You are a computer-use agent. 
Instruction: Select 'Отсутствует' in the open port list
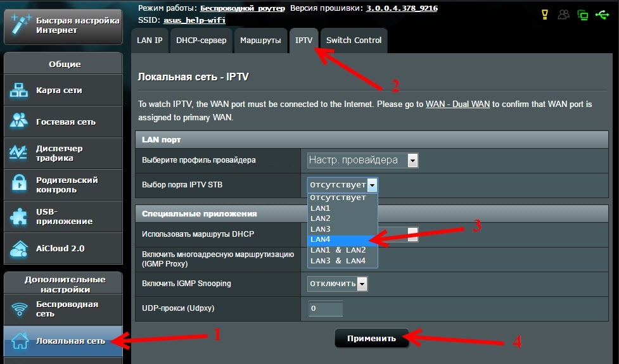click(342, 198)
